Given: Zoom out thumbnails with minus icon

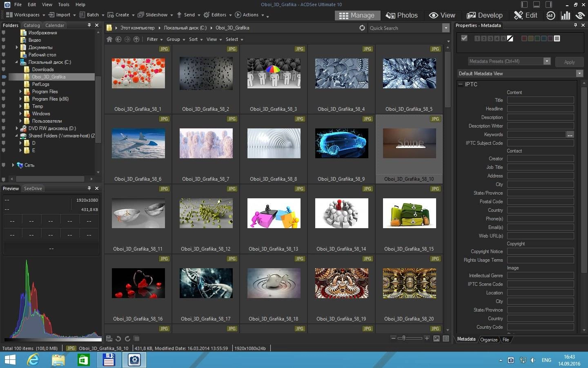Looking at the screenshot, I should pyautogui.click(x=393, y=338).
